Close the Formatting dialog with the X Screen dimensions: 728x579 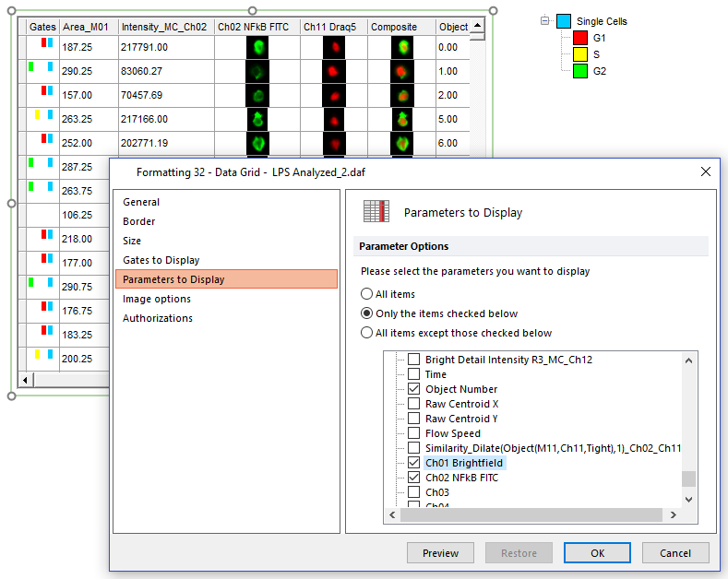pos(706,171)
